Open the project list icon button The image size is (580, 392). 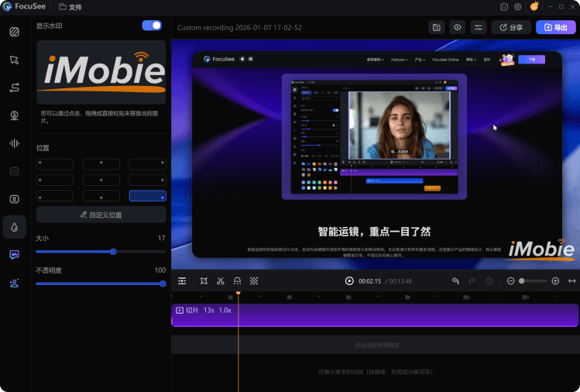tap(437, 27)
